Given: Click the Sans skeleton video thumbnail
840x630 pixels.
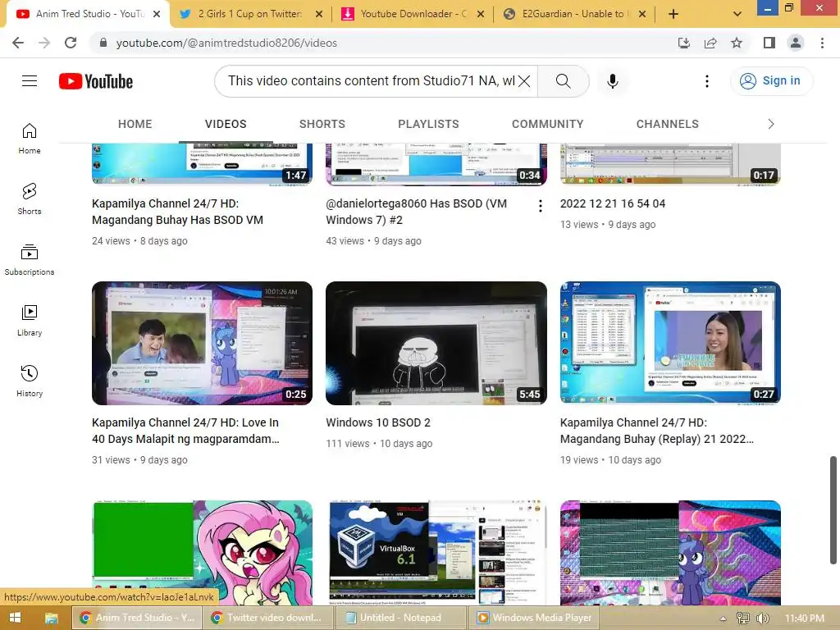Looking at the screenshot, I should [436, 343].
